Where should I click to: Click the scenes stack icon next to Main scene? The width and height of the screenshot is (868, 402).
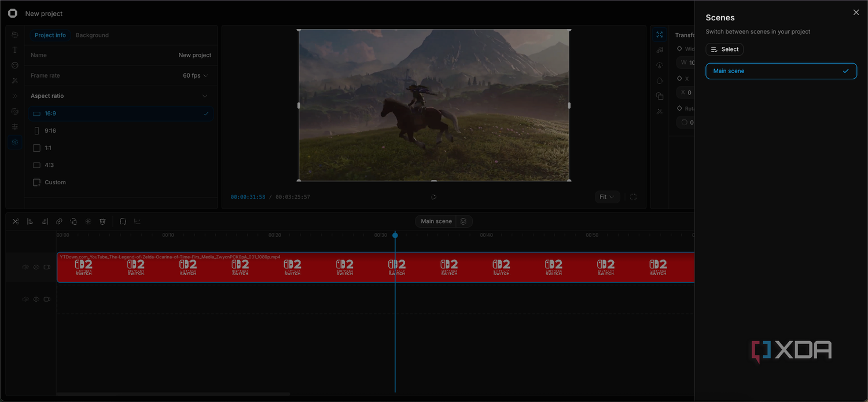[464, 221]
